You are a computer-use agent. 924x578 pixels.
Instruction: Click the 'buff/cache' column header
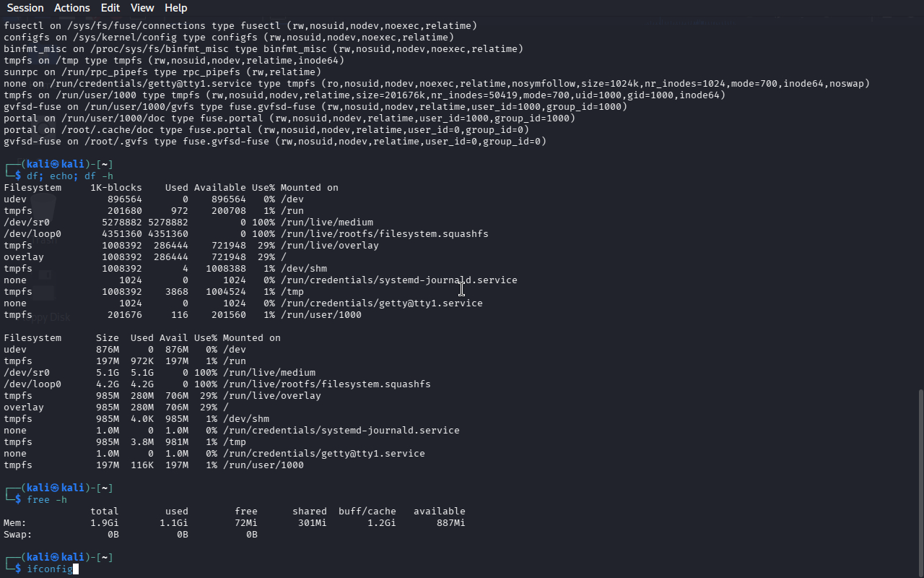tap(367, 512)
